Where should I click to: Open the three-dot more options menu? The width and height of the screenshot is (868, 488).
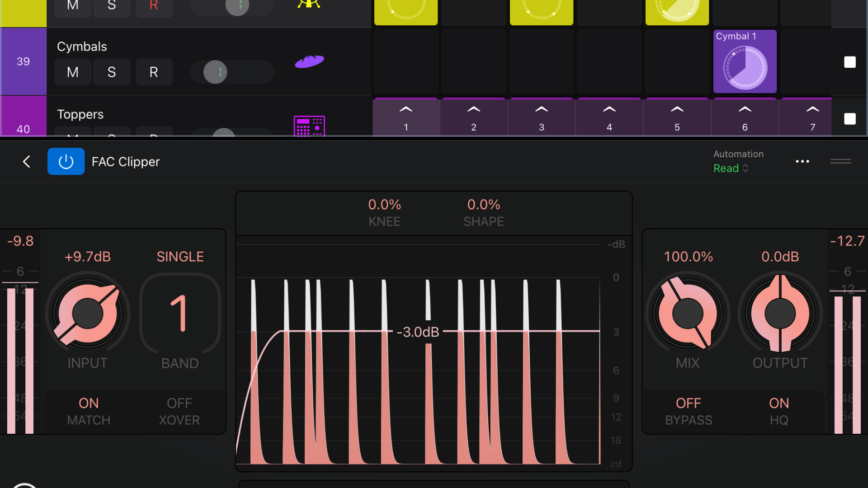tap(802, 161)
